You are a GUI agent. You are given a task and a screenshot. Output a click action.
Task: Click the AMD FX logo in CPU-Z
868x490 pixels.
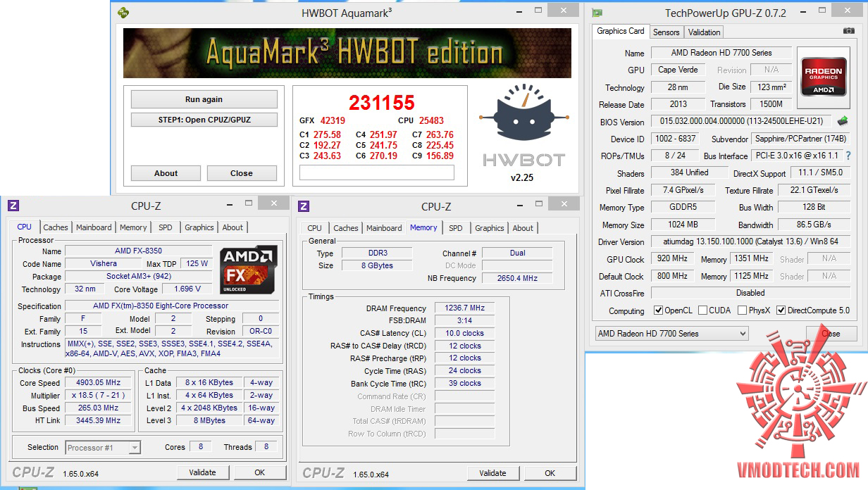click(249, 270)
